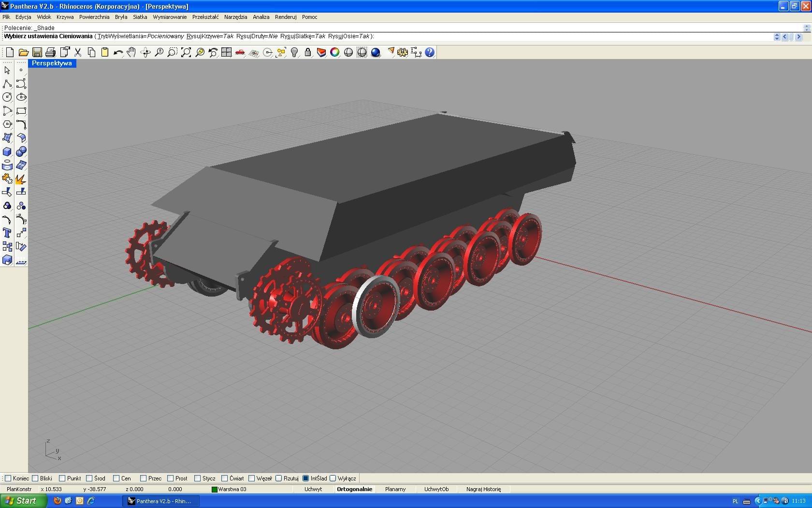Click the Copy icon in the toolbar
Image resolution: width=812 pixels, height=508 pixels.
pyautogui.click(x=91, y=52)
